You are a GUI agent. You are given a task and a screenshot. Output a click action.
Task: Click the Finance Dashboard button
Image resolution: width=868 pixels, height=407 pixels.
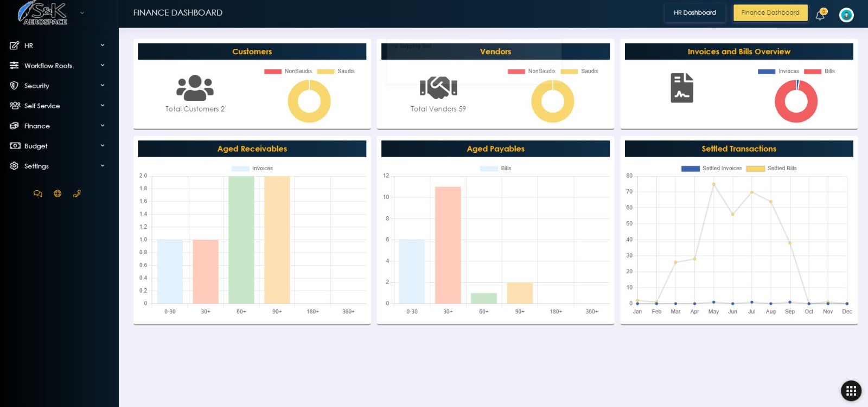point(770,12)
